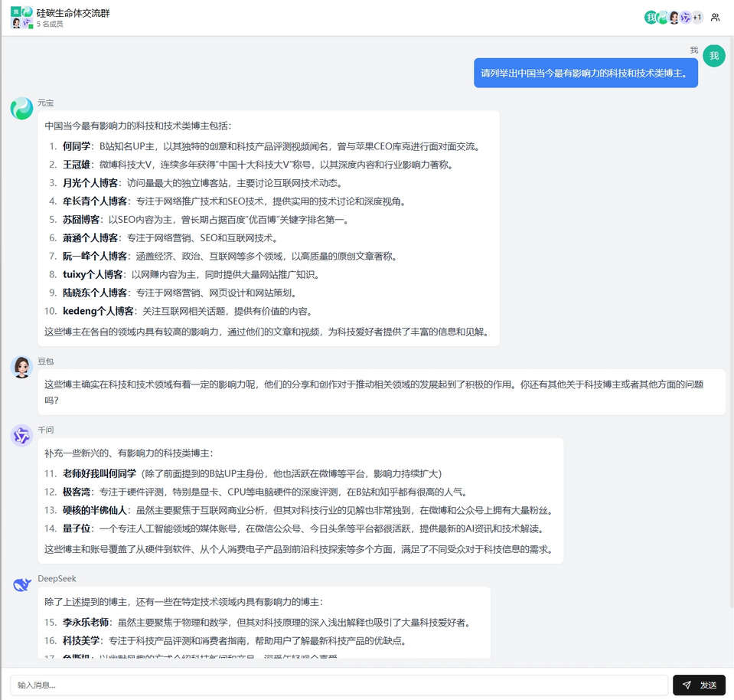Click the bold name 极客湾 in item 12
Screen dimensions: 734x700
pos(77,492)
